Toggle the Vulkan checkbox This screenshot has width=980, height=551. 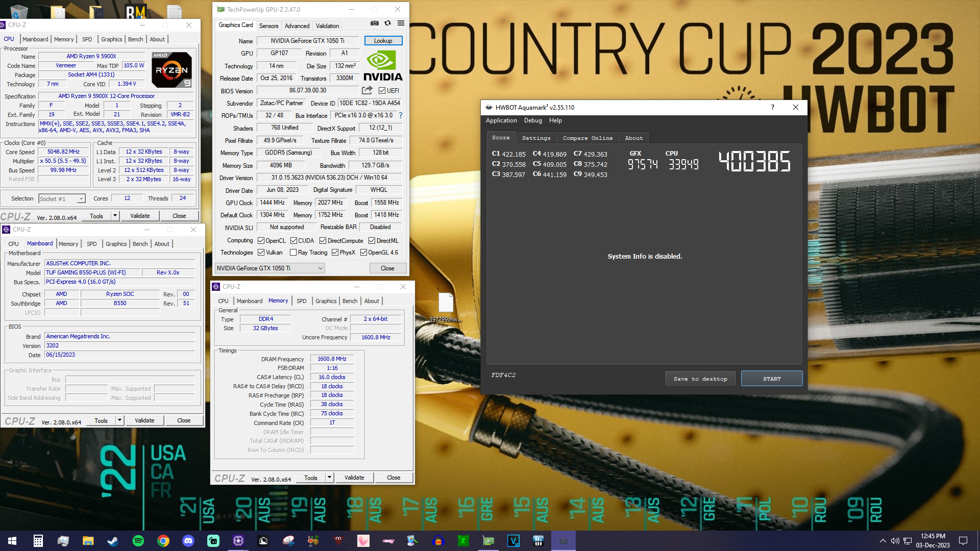[x=261, y=253]
